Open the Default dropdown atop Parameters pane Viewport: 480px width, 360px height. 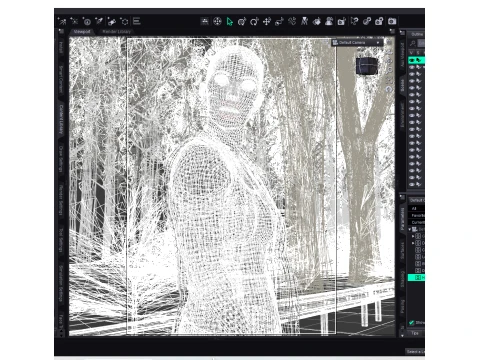417,200
